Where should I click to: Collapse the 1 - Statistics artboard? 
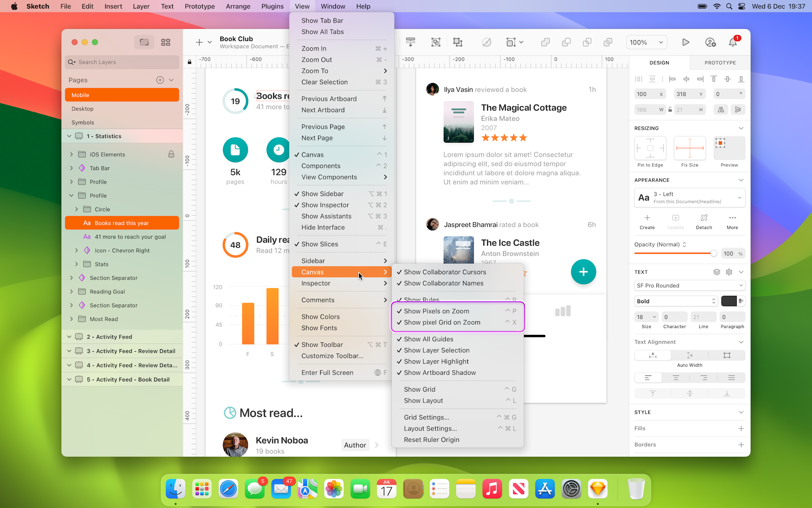pyautogui.click(x=69, y=136)
